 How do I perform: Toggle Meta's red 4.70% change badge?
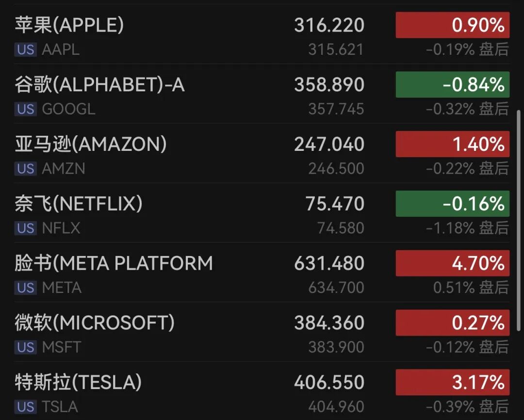point(453,263)
